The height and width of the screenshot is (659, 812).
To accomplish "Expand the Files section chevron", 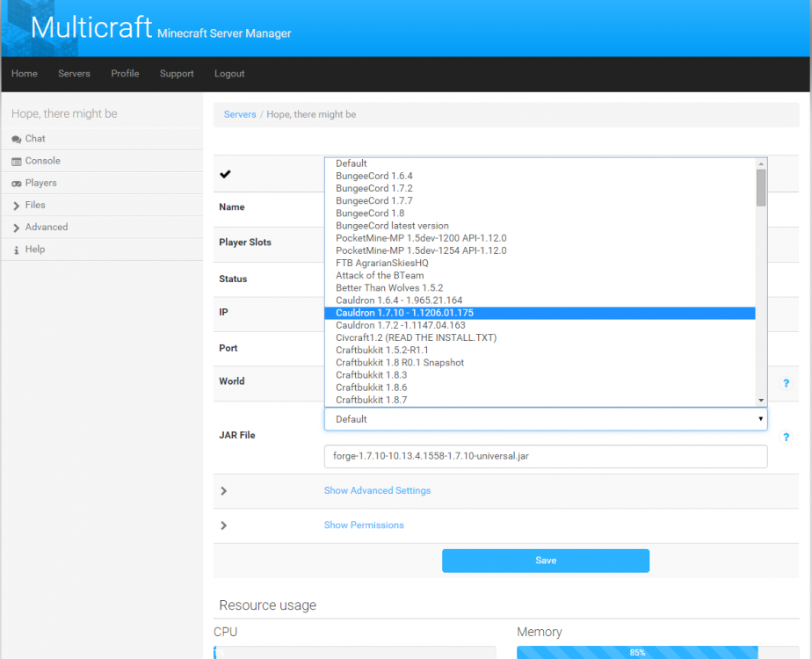I will point(17,206).
